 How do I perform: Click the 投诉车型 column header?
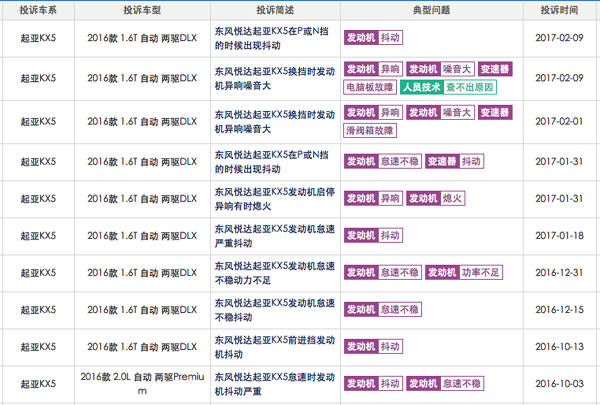tap(142, 10)
